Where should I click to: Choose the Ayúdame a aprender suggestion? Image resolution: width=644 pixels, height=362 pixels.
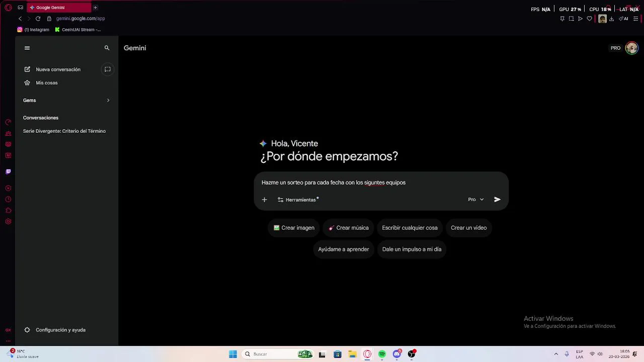tap(344, 249)
